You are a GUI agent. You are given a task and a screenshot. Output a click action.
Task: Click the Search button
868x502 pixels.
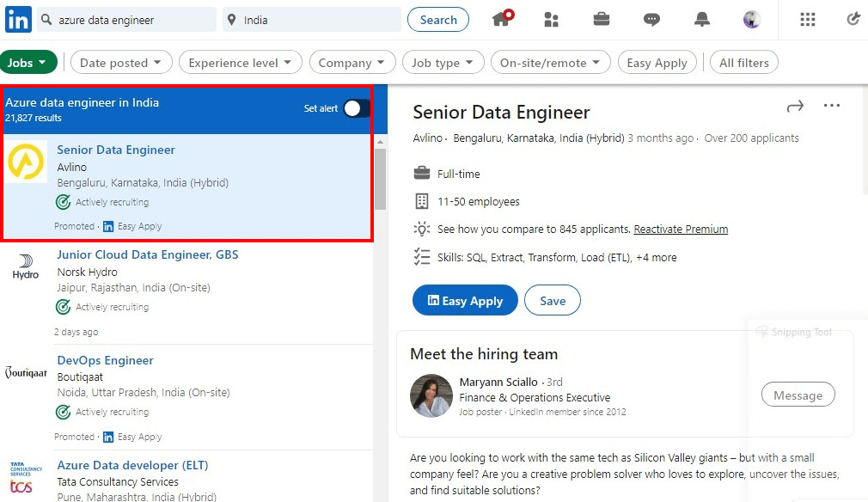click(438, 20)
